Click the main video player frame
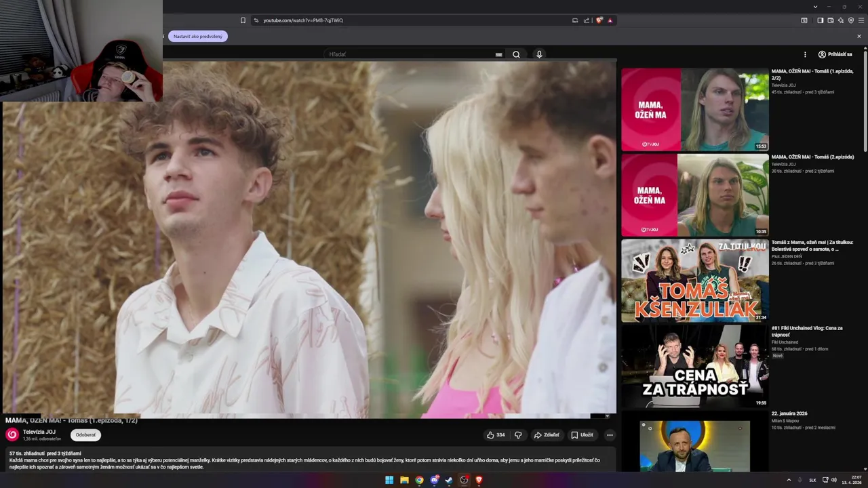 309,239
